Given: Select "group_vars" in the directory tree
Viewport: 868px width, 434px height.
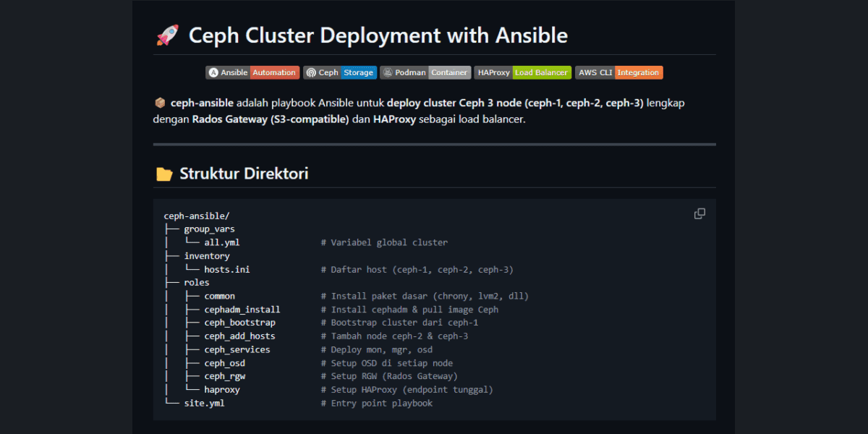Looking at the screenshot, I should click(210, 229).
